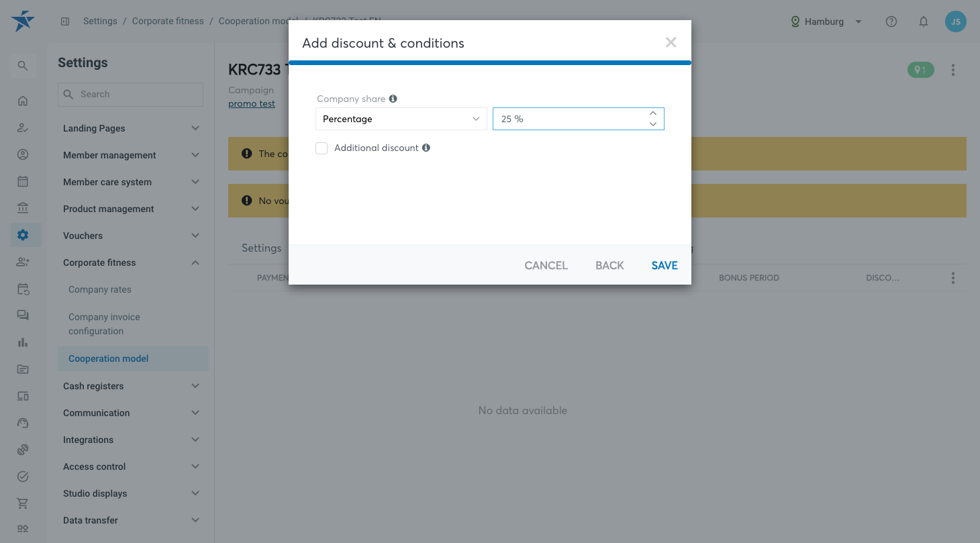
Task: Open the Percentage type dropdown
Action: pyautogui.click(x=401, y=119)
